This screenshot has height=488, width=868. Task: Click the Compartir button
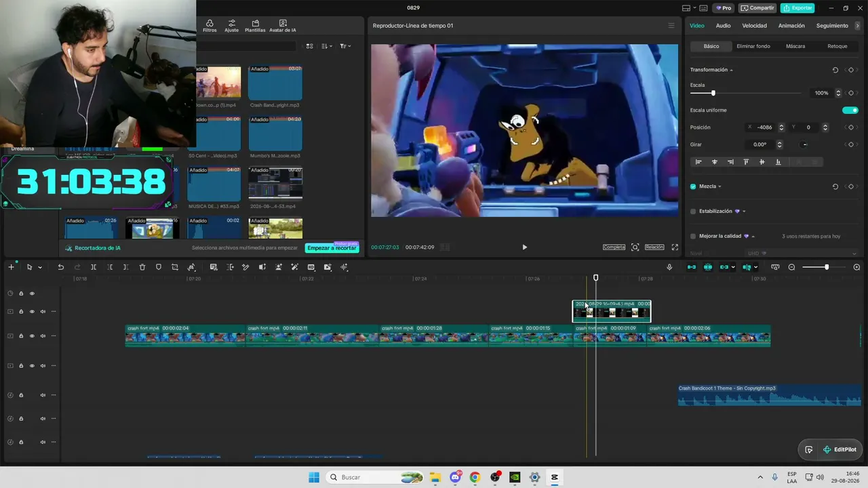tap(757, 8)
